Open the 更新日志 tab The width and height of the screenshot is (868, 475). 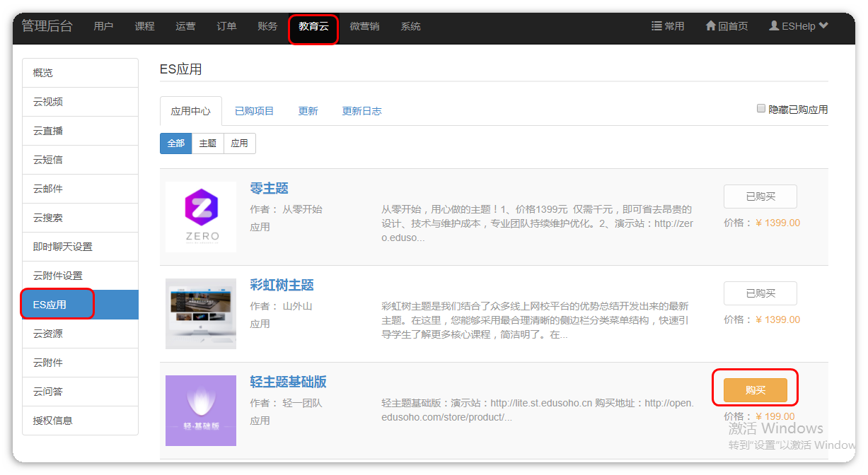361,111
